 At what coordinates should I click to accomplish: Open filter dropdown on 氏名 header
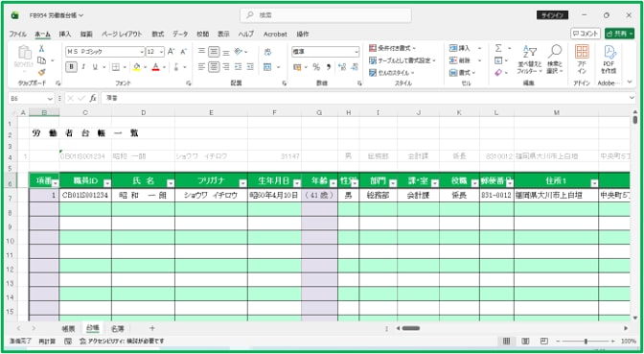[x=171, y=183]
